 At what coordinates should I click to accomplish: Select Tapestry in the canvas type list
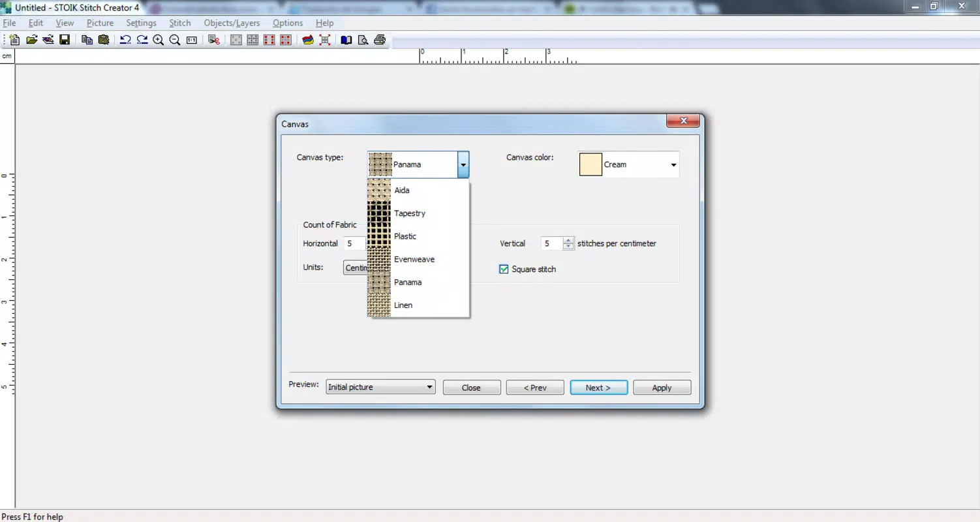click(x=418, y=213)
